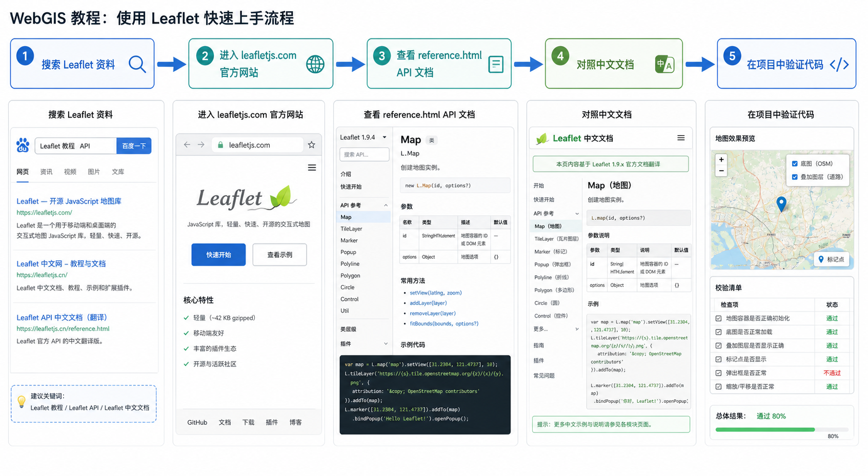Image resolution: width=868 pixels, height=476 pixels.
Task: Check the 底图是否正常加载 checkbox
Action: pos(718,332)
